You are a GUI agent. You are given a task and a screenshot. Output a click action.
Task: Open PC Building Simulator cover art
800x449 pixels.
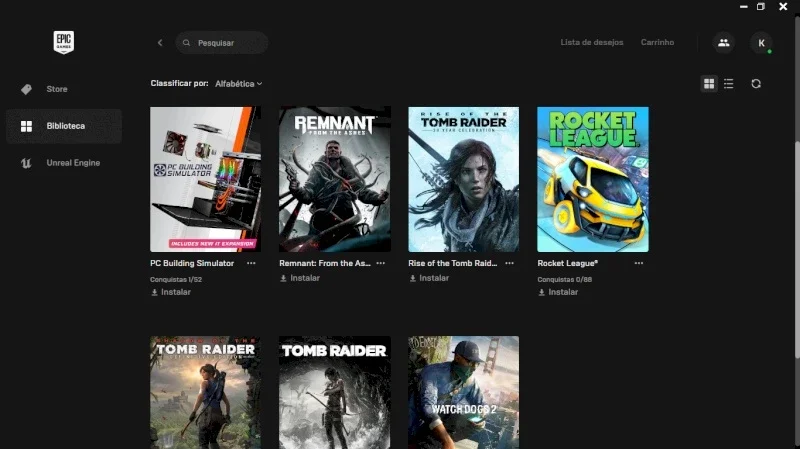[206, 179]
